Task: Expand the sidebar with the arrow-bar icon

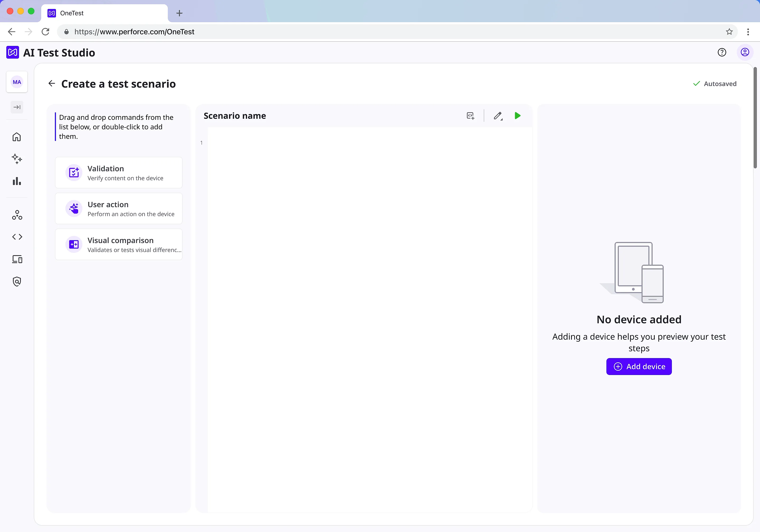Action: tap(17, 107)
